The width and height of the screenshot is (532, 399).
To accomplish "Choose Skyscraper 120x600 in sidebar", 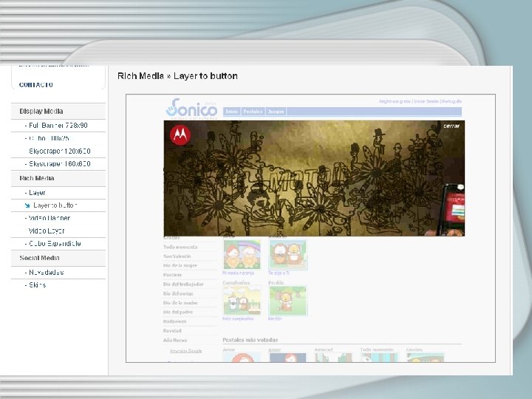I will pyautogui.click(x=58, y=151).
